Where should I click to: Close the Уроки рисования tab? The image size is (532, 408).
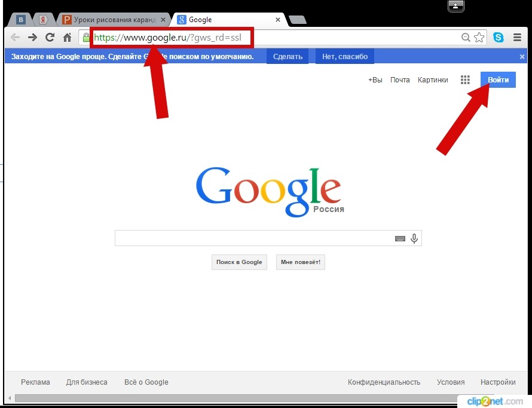tap(163, 20)
